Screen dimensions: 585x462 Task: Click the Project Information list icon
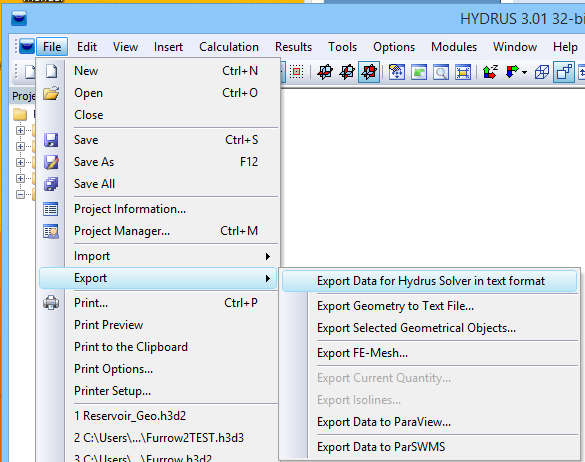(x=50, y=209)
